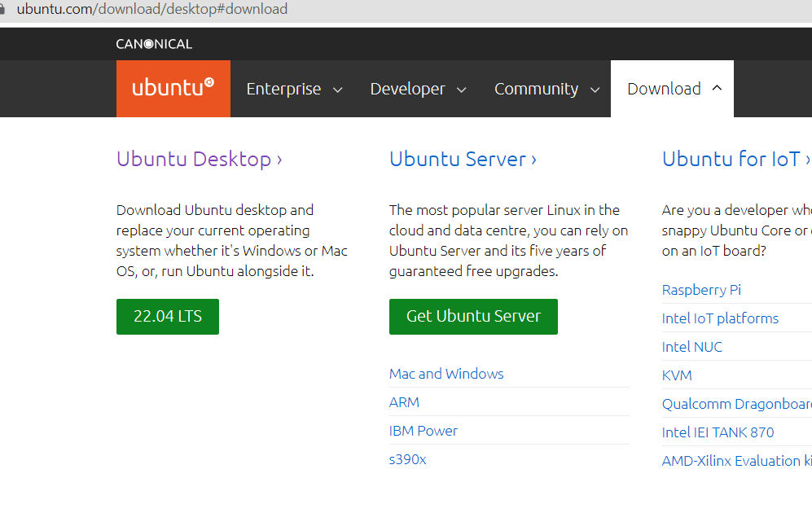Image resolution: width=812 pixels, height=513 pixels.
Task: Open the KVM link
Action: tap(677, 375)
